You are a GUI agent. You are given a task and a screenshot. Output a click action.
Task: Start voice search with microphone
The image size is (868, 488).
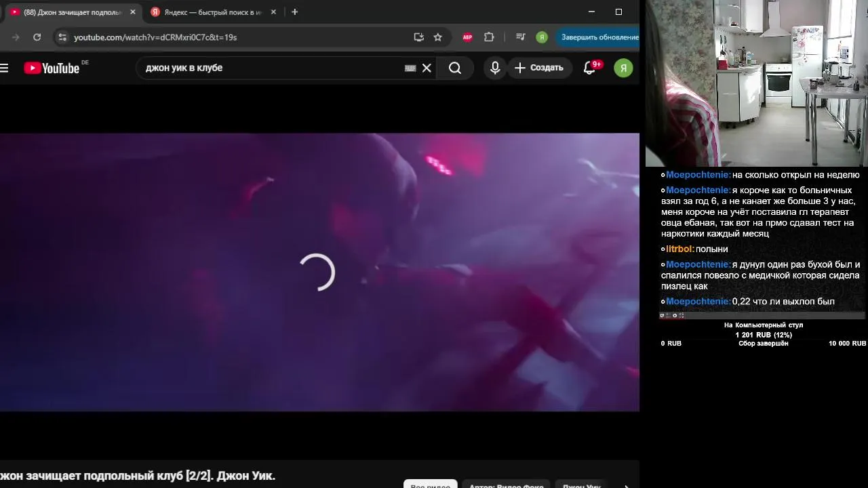(x=495, y=68)
